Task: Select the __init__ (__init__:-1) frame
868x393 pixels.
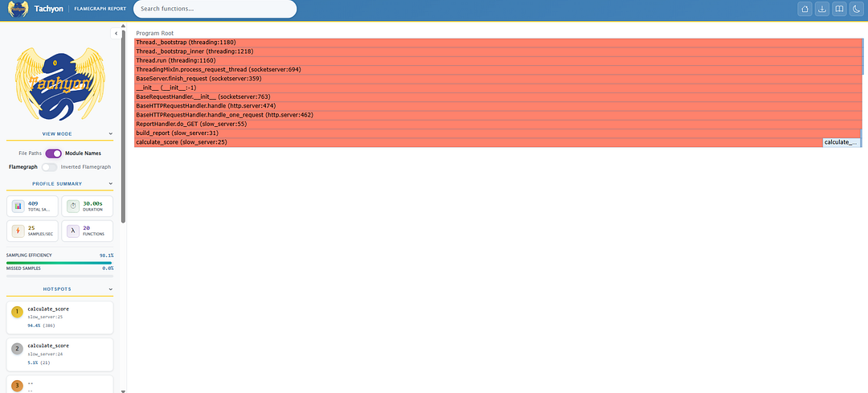Action: 498,88
